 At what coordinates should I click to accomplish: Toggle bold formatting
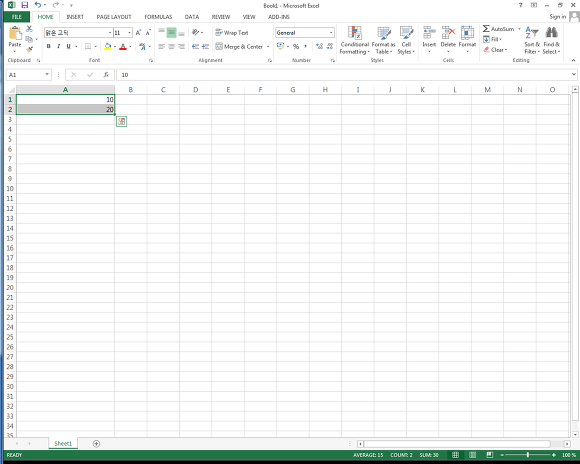click(48, 47)
